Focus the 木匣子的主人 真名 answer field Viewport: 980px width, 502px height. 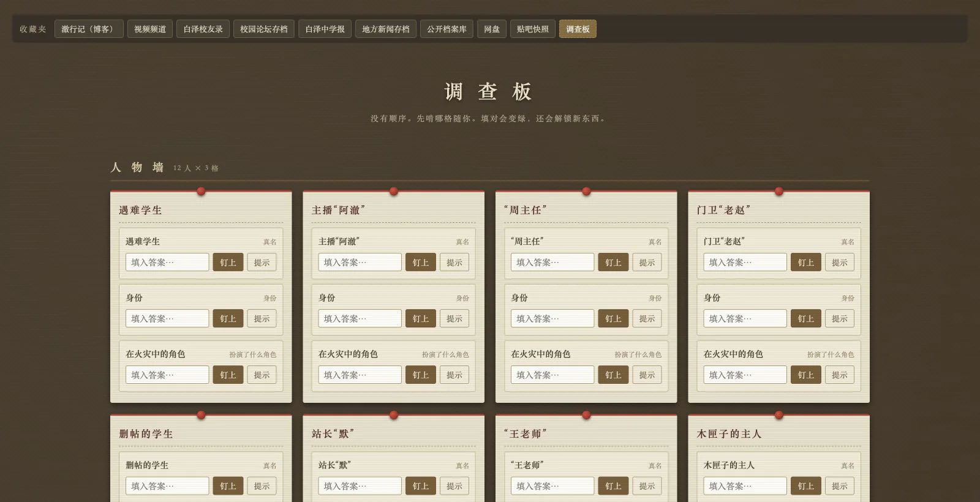coord(745,485)
